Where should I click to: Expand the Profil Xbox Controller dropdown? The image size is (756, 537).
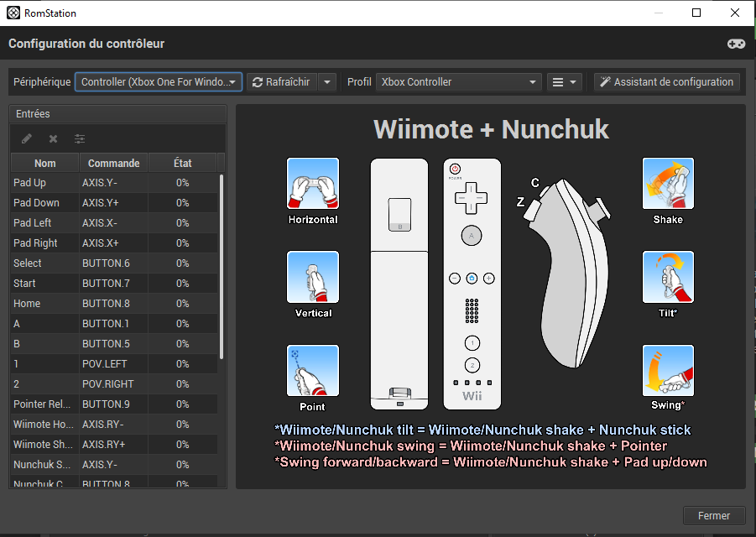click(x=457, y=82)
